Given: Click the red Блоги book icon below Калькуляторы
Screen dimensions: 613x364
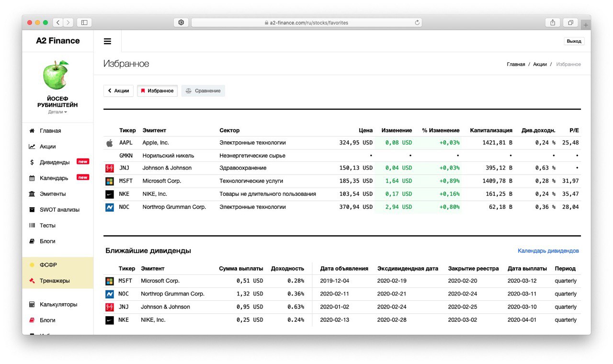Looking at the screenshot, I should [x=32, y=320].
